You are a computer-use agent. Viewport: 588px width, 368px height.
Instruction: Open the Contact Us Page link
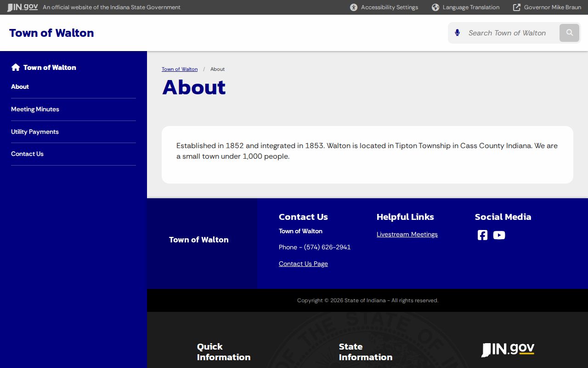pos(303,264)
